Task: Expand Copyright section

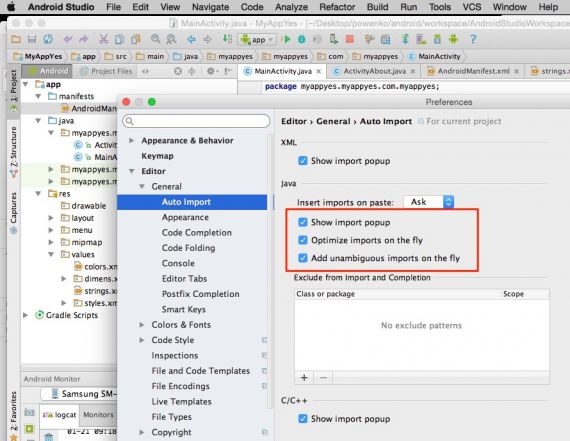Action: pyautogui.click(x=142, y=432)
